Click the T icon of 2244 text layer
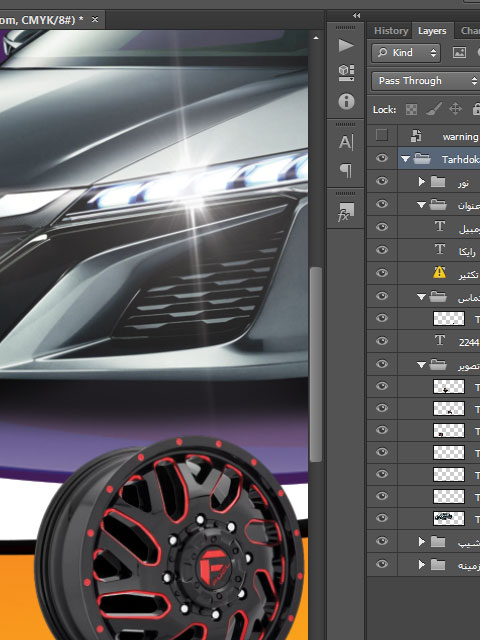Image resolution: width=480 pixels, height=640 pixels. (x=440, y=340)
